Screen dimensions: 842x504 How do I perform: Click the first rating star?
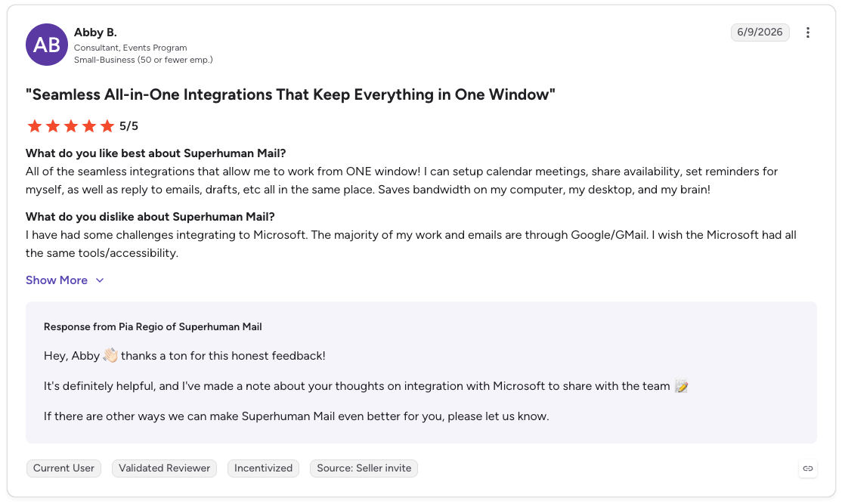point(34,126)
